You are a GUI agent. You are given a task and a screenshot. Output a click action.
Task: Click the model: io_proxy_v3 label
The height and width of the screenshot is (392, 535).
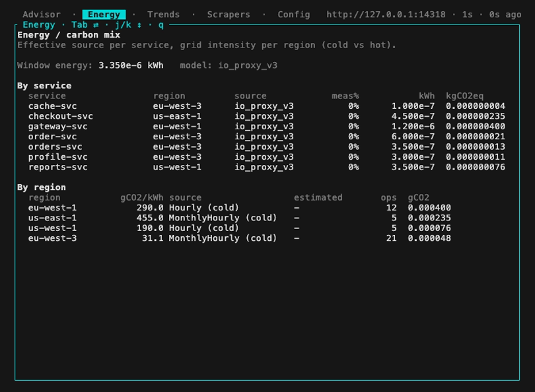tap(229, 65)
